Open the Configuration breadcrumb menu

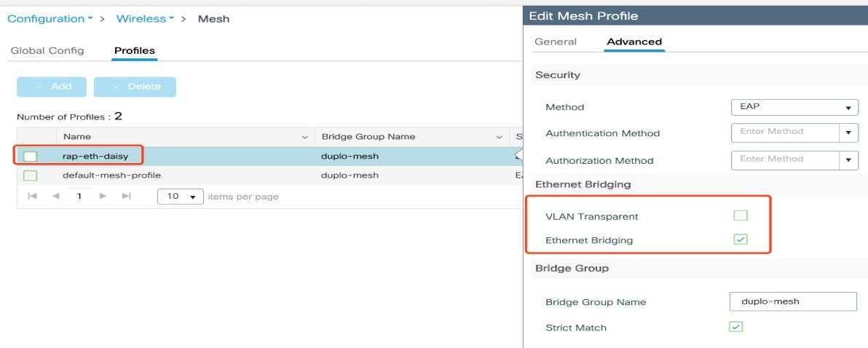50,19
